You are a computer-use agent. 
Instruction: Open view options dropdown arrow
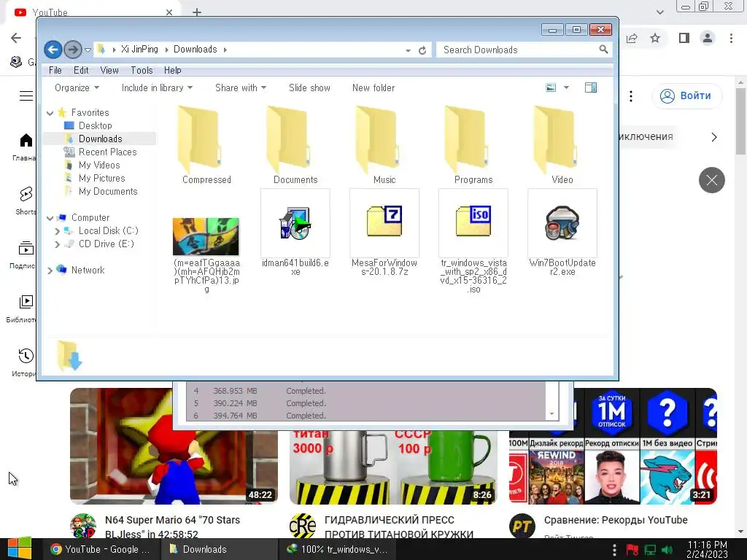[566, 87]
